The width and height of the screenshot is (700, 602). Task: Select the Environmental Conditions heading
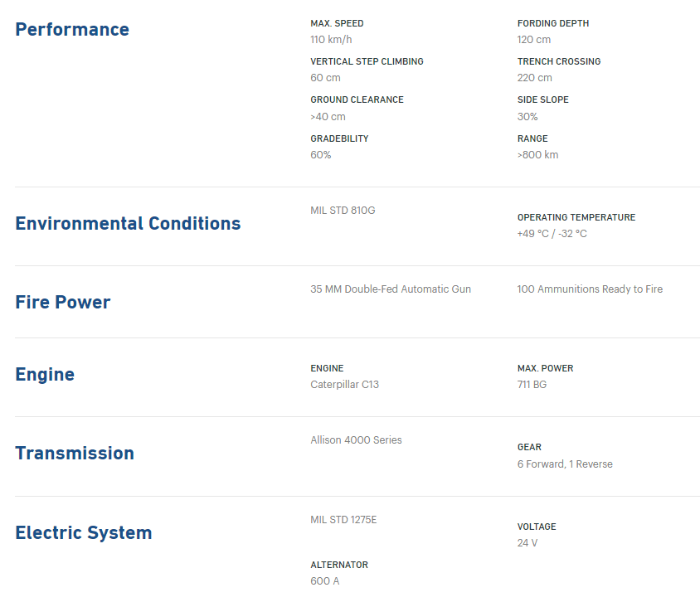click(128, 224)
